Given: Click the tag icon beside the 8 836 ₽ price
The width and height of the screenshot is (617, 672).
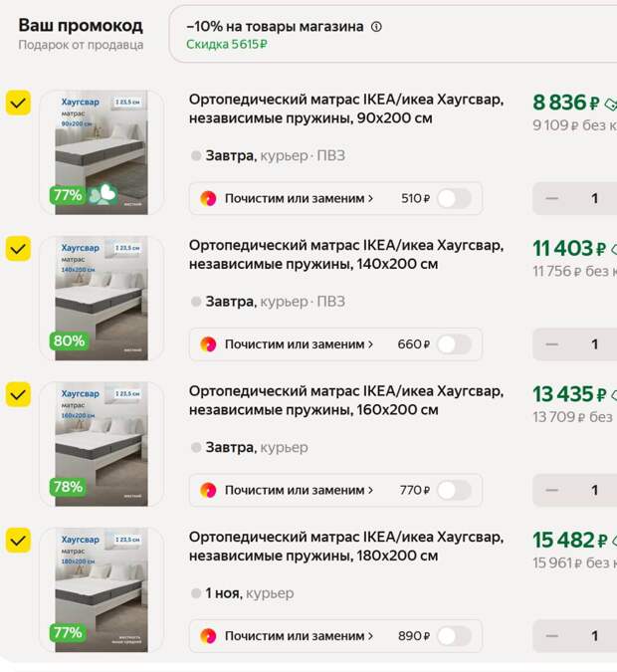Looking at the screenshot, I should pos(610,103).
